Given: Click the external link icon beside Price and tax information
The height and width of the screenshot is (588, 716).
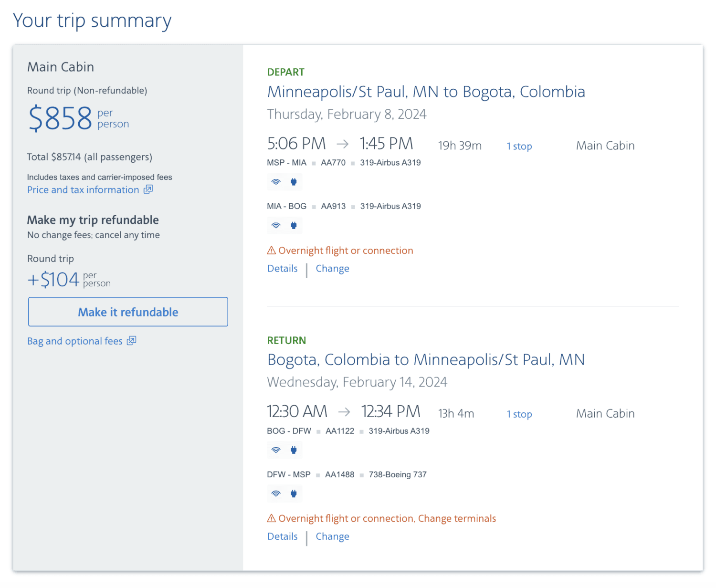Looking at the screenshot, I should click(x=148, y=189).
